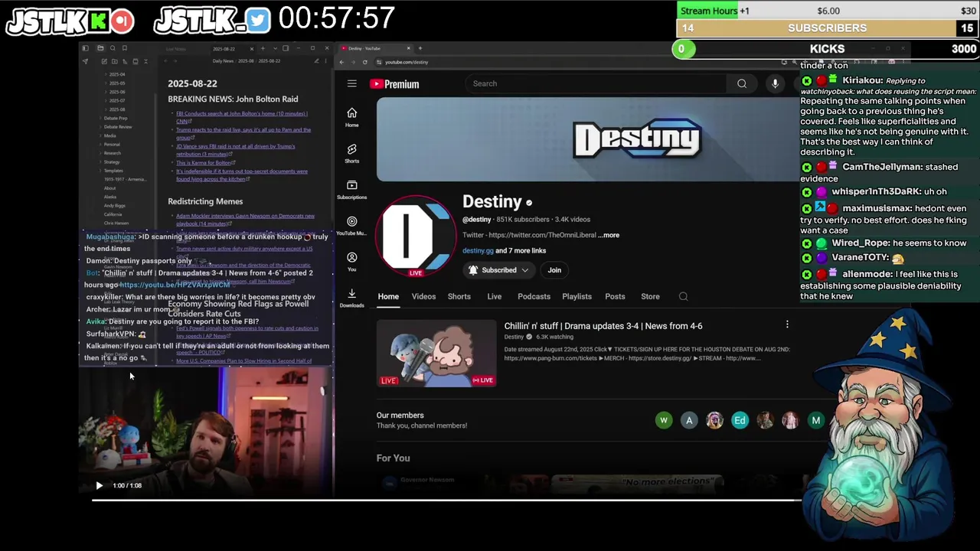Switch to the Live channel tab

[x=495, y=296]
